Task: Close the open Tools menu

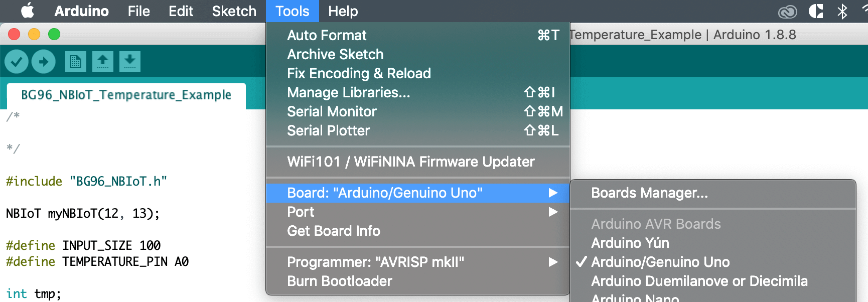Action: coord(293,11)
